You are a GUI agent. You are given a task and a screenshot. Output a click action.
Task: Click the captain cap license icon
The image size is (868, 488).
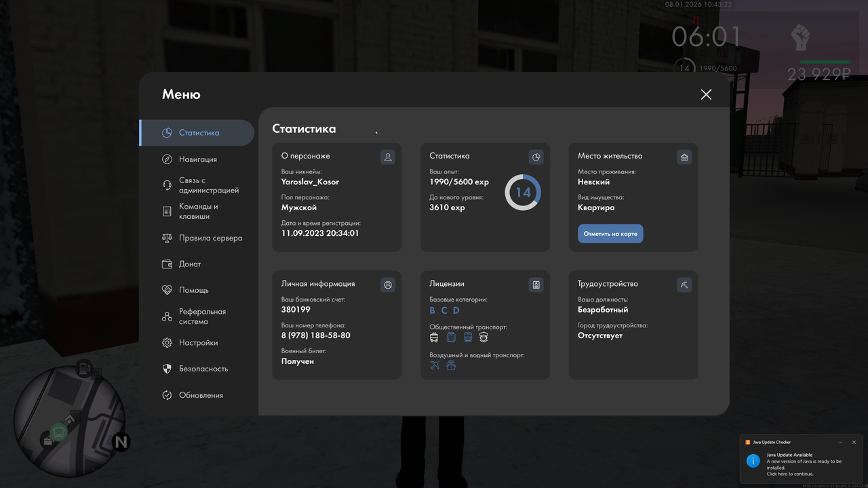(484, 337)
